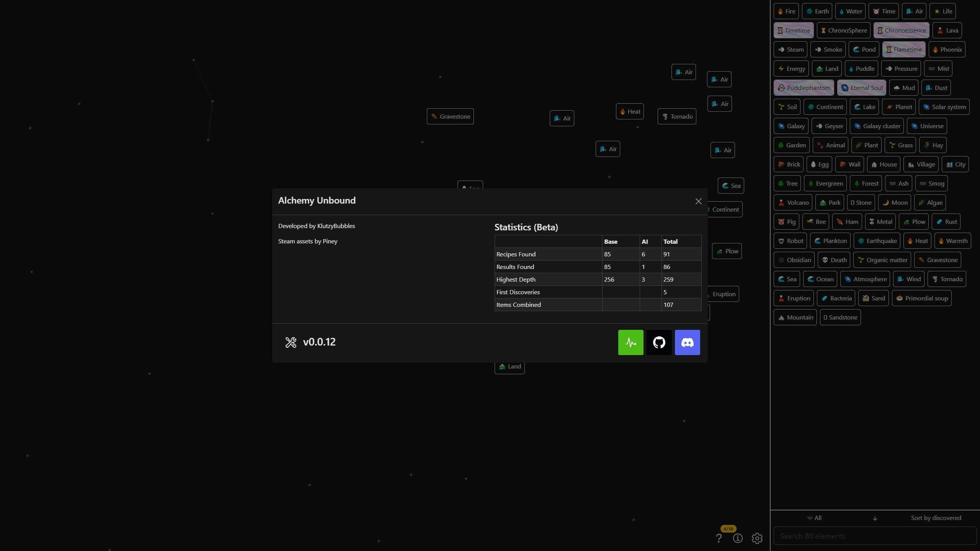Switch to the Statistics (Beta) section
This screenshot has height=551, width=980.
[x=526, y=227]
